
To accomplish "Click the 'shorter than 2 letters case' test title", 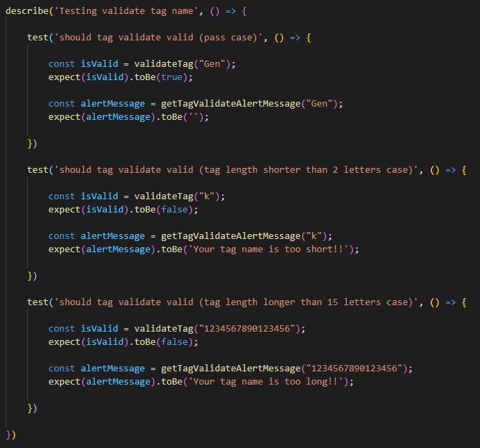I will tap(235, 170).
